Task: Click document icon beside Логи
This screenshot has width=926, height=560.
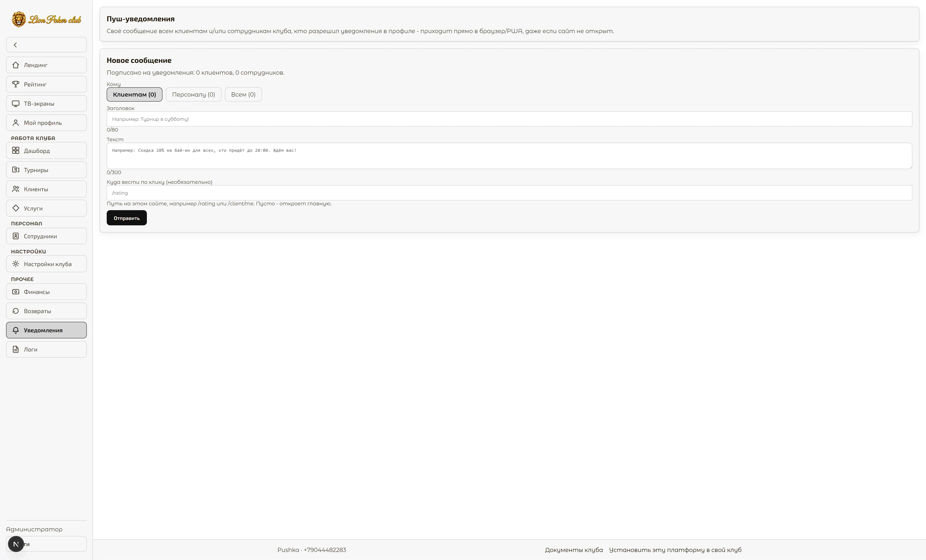Action: click(x=15, y=349)
